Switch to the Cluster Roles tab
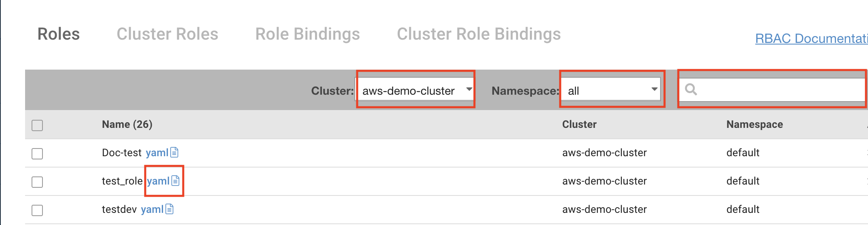The height and width of the screenshot is (225, 868). pos(167,34)
